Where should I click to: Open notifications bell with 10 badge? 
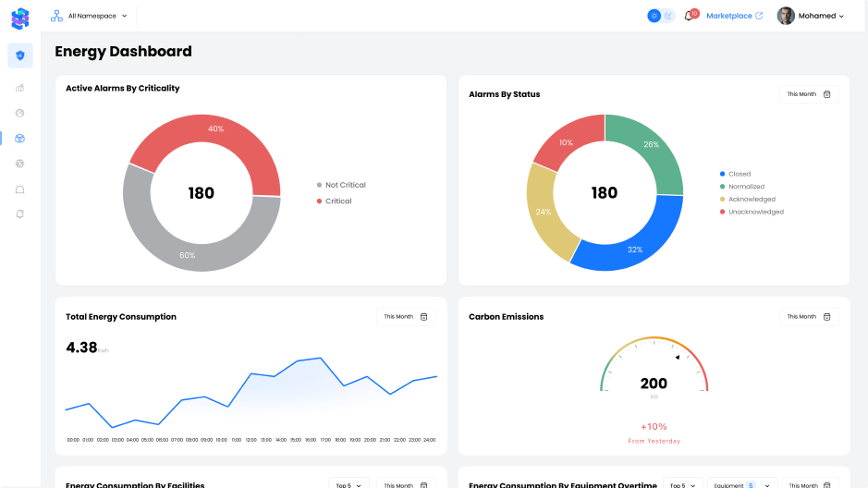click(690, 16)
